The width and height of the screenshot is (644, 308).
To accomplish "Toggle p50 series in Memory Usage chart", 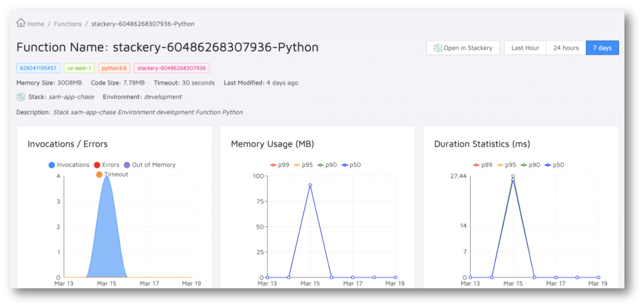I will (x=351, y=165).
